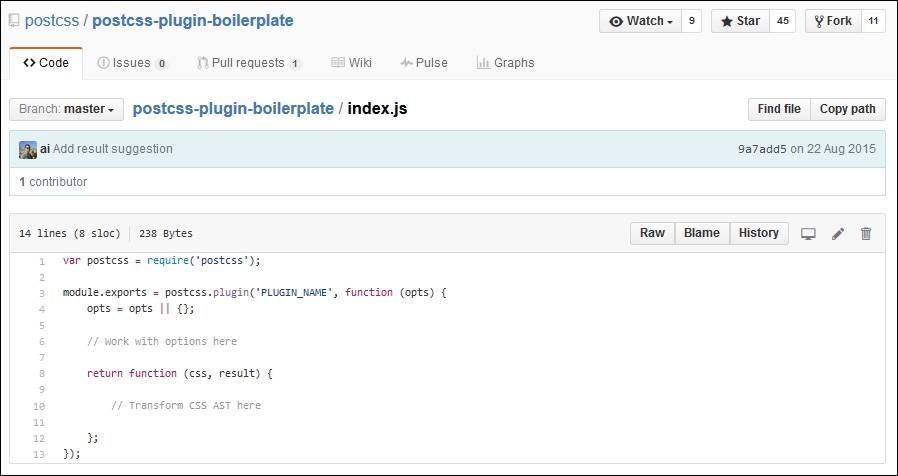Open the Graphs tab
The height and width of the screenshot is (476, 898).
pyautogui.click(x=505, y=63)
